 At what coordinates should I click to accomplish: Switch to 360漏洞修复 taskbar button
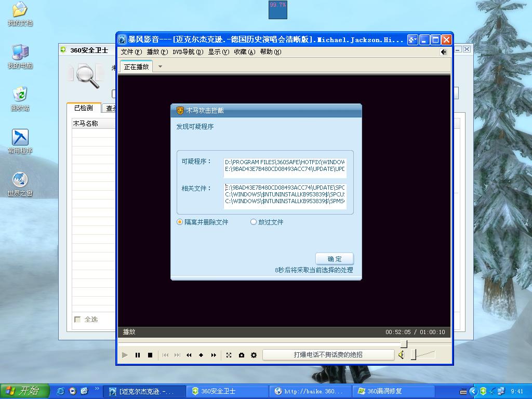(x=394, y=392)
